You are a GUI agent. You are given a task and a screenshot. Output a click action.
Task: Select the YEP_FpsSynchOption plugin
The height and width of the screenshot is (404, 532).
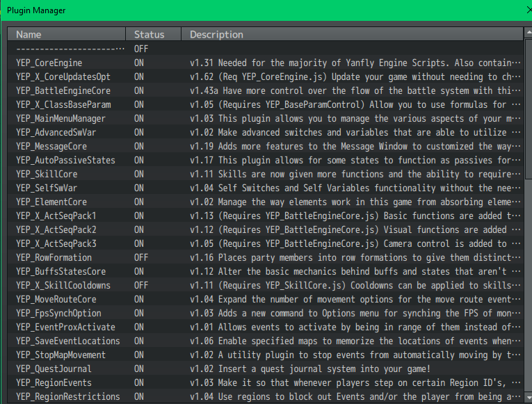pos(266,313)
